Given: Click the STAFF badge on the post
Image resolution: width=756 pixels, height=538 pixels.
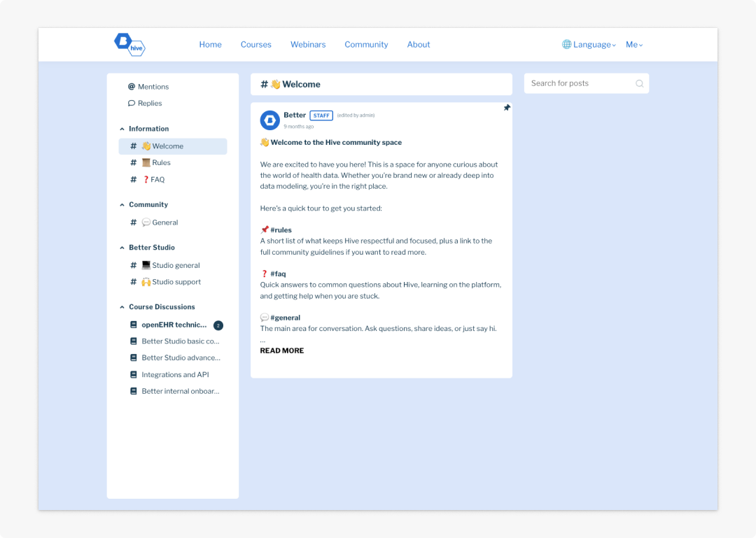Looking at the screenshot, I should pyautogui.click(x=321, y=115).
